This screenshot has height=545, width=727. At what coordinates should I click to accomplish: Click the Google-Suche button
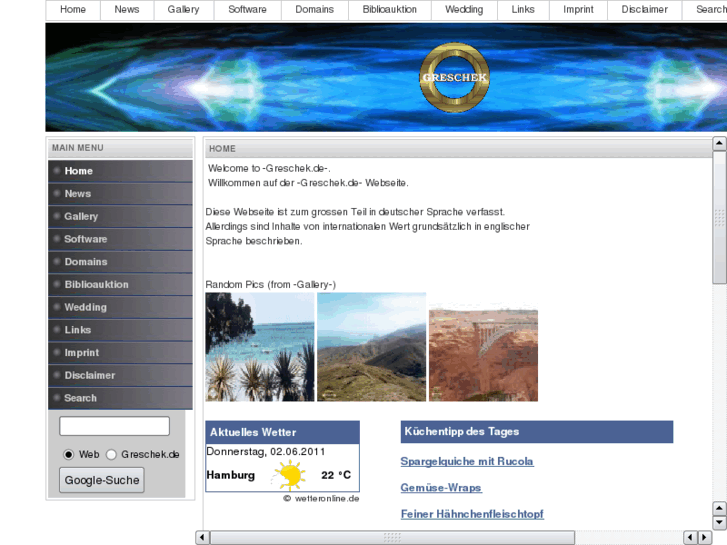(x=102, y=480)
